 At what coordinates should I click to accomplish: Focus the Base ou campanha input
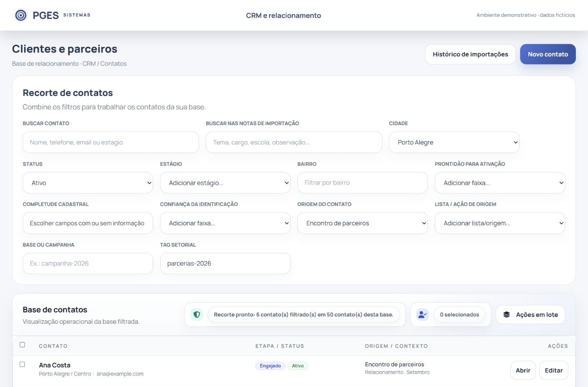[88, 264]
